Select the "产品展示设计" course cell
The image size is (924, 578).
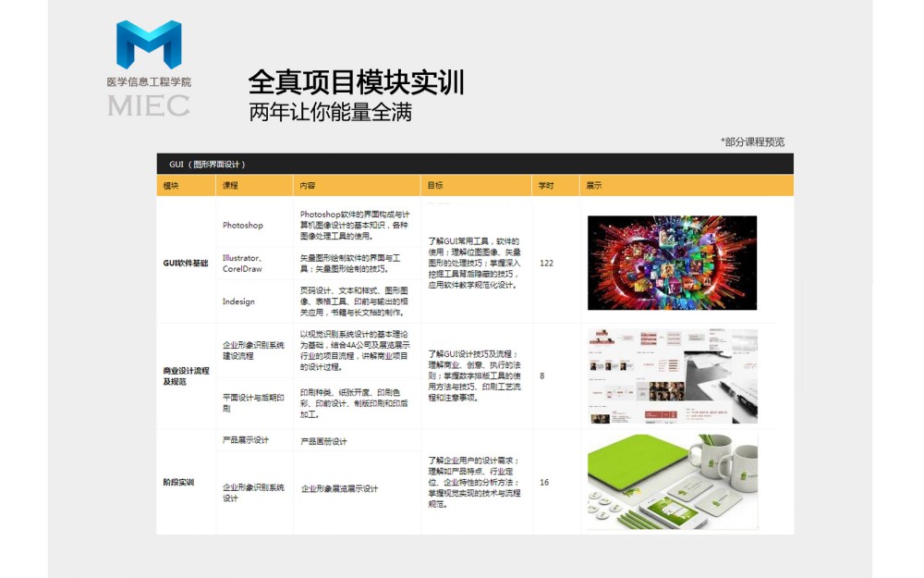tap(246, 440)
